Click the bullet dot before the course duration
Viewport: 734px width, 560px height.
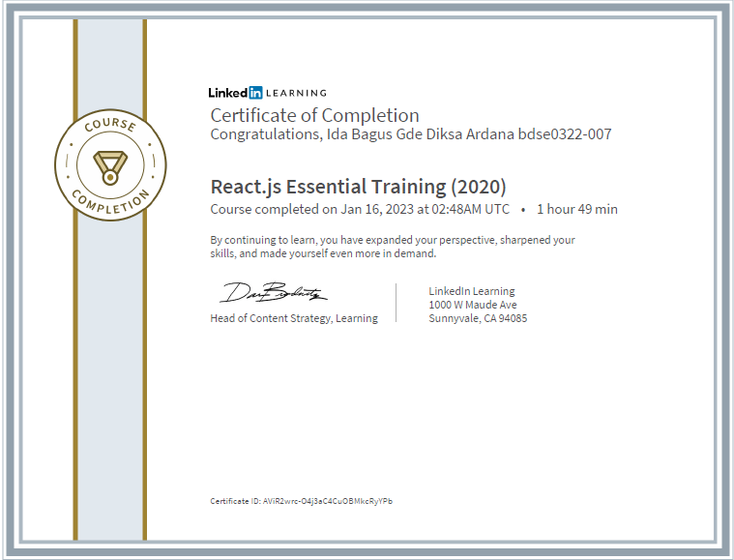pyautogui.click(x=523, y=209)
